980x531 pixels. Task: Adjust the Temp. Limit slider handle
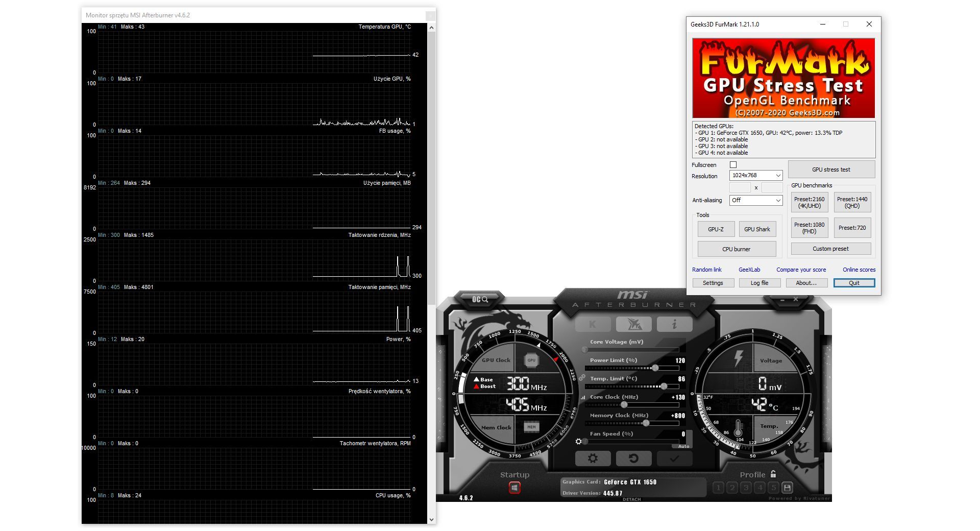click(x=664, y=386)
